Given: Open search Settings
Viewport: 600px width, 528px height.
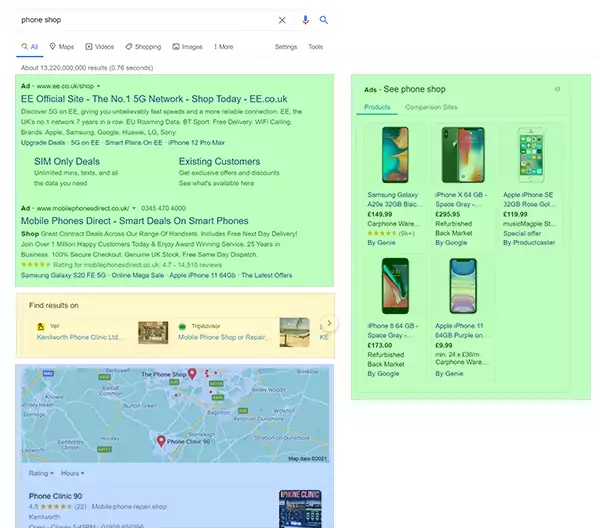Looking at the screenshot, I should click(x=286, y=47).
